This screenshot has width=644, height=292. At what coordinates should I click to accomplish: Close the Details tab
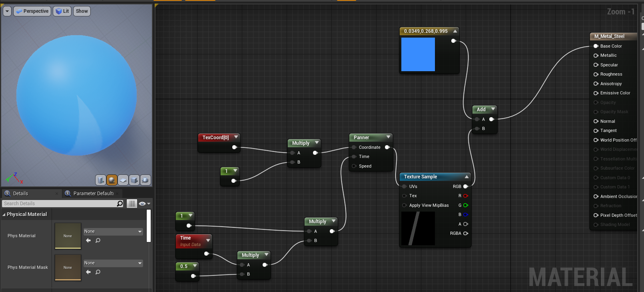(57, 194)
